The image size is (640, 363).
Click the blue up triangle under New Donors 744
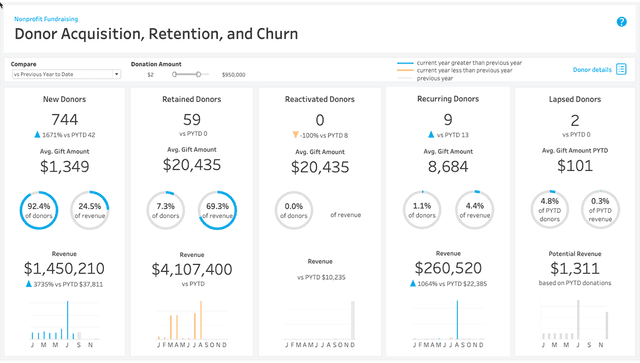point(37,134)
